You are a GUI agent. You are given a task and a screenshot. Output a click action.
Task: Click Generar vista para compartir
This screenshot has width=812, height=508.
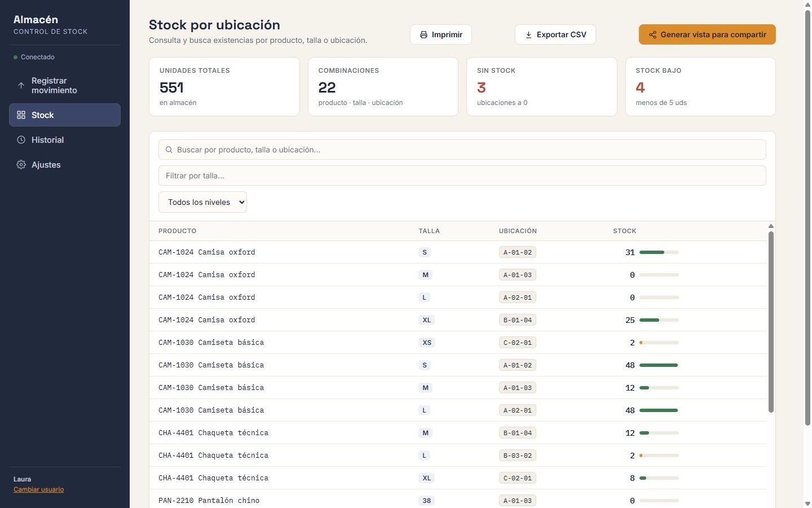(707, 35)
